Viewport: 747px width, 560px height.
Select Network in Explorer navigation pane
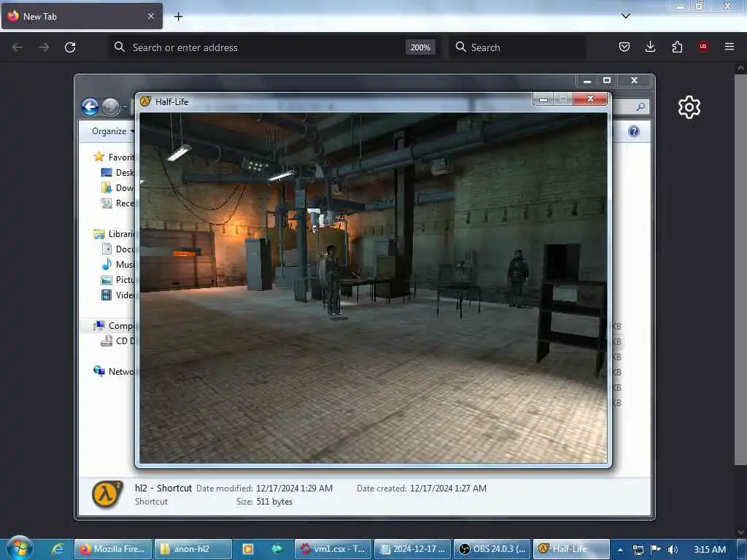pos(115,371)
